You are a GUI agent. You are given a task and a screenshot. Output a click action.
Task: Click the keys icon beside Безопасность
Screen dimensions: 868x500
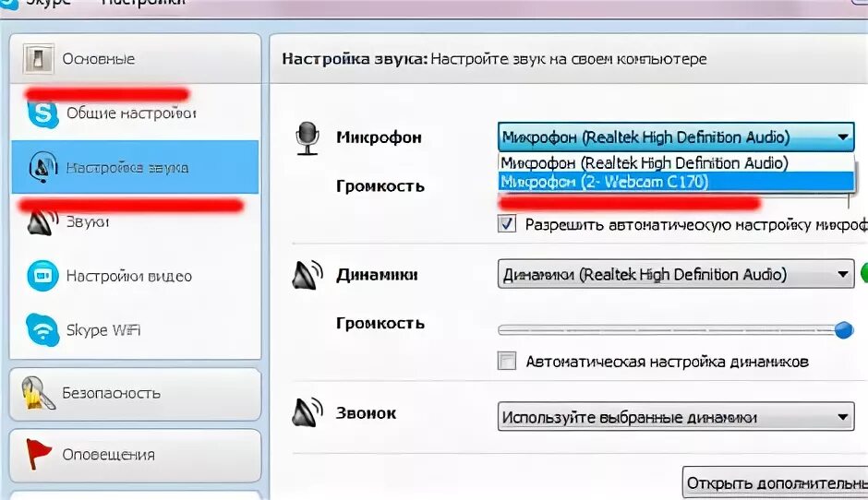pyautogui.click(x=38, y=393)
